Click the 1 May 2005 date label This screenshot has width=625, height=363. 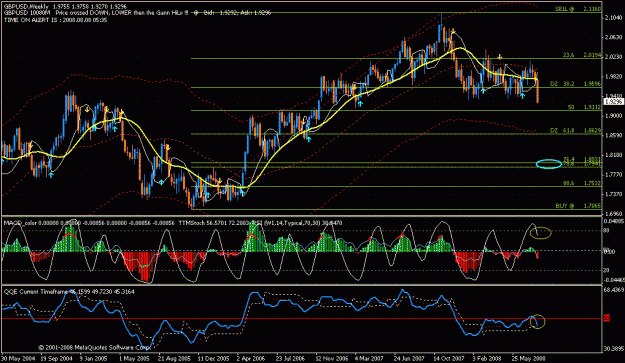tap(134, 358)
